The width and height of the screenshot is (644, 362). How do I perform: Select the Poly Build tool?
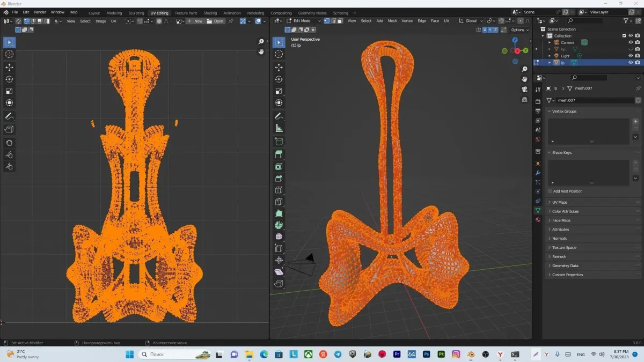[x=279, y=213]
